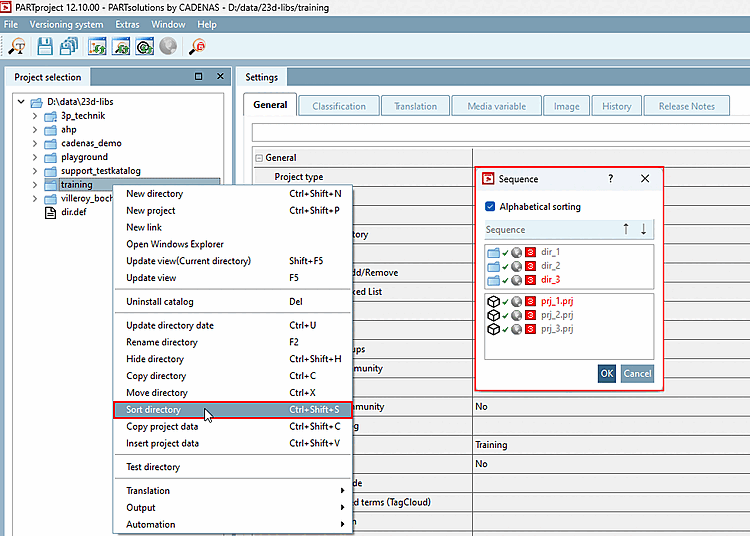Click the save (floppy disk) toolbar icon

pos(45,45)
